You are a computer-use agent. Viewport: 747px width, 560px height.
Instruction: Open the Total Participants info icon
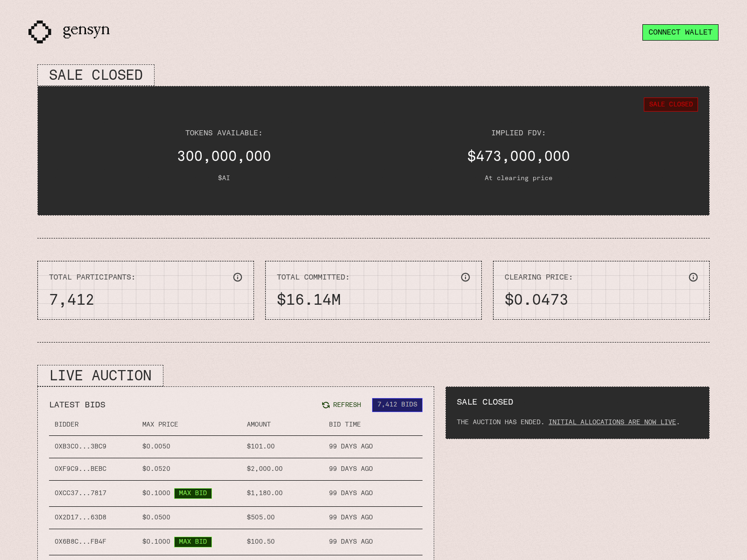(238, 277)
